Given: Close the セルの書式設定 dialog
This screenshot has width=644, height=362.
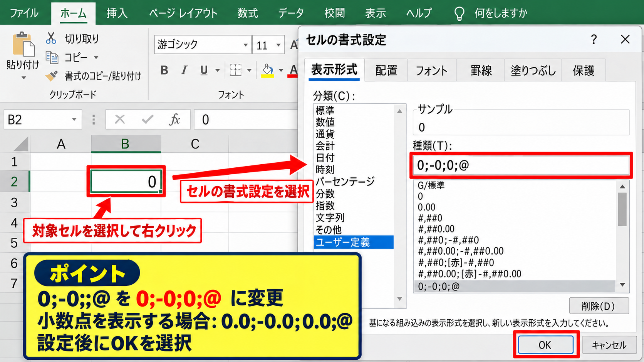Looking at the screenshot, I should [625, 39].
